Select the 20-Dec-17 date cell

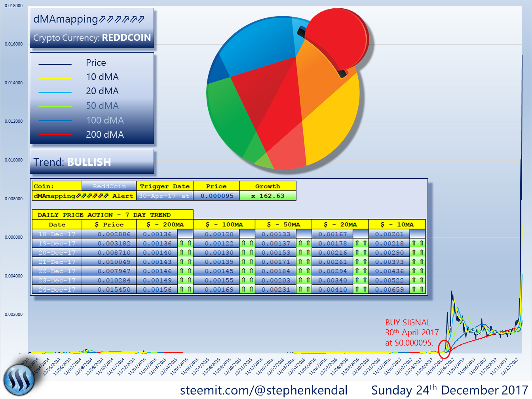[x=57, y=253]
